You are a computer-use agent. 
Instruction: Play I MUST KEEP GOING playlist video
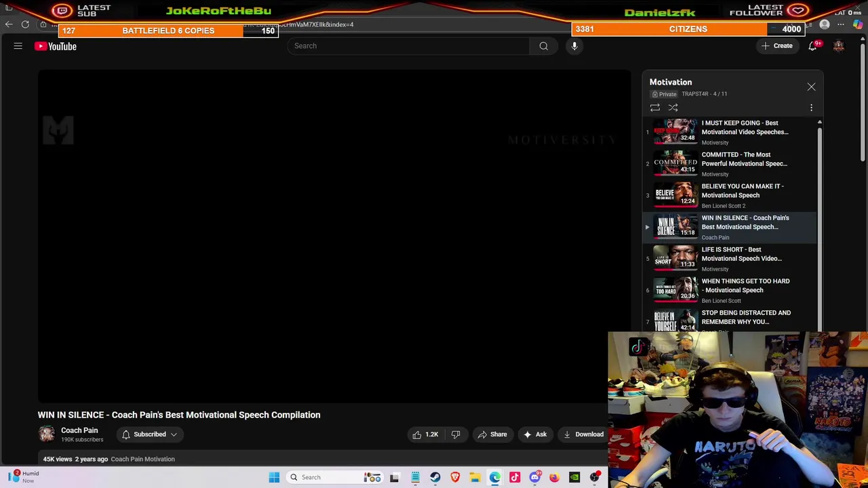[730, 132]
